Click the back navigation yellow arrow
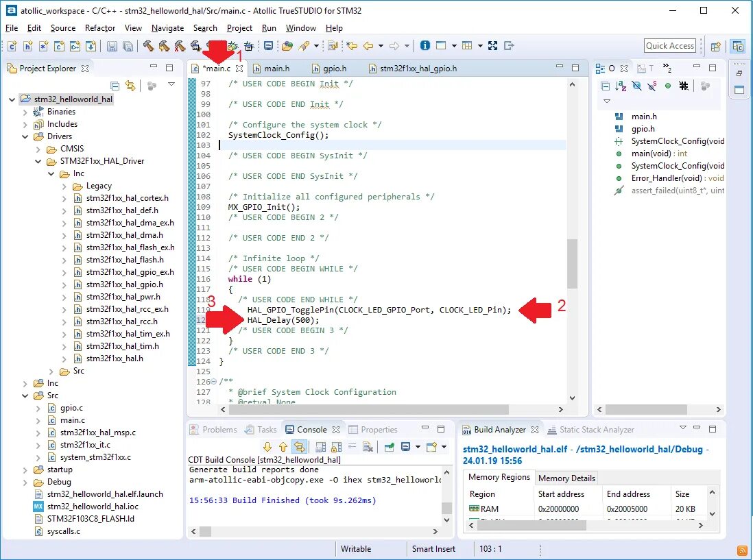753x560 pixels. (x=368, y=46)
